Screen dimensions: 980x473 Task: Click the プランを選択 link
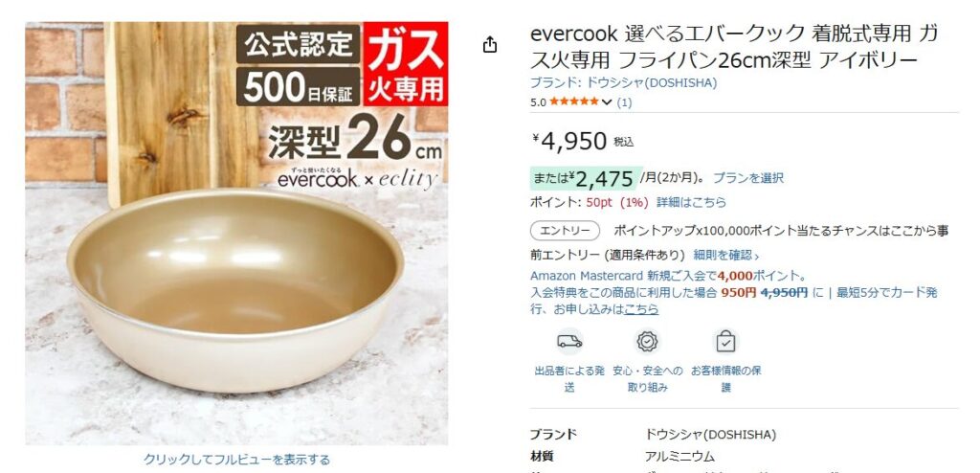pyautogui.click(x=748, y=178)
